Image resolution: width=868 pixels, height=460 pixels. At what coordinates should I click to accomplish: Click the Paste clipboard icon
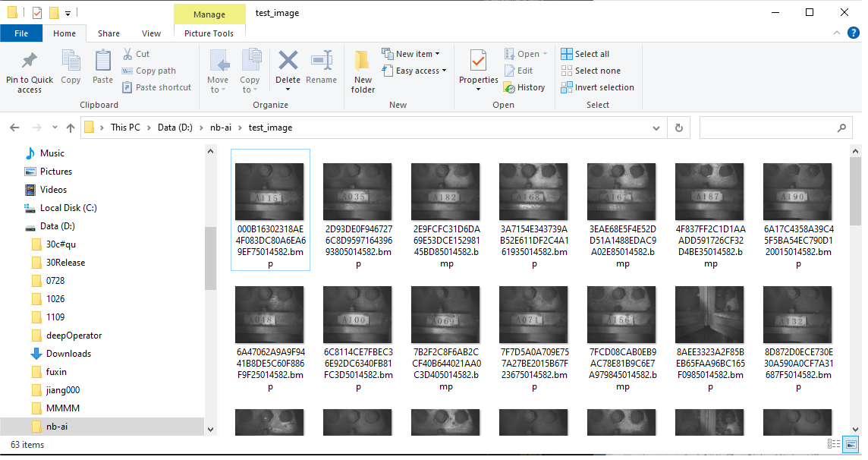[103, 61]
